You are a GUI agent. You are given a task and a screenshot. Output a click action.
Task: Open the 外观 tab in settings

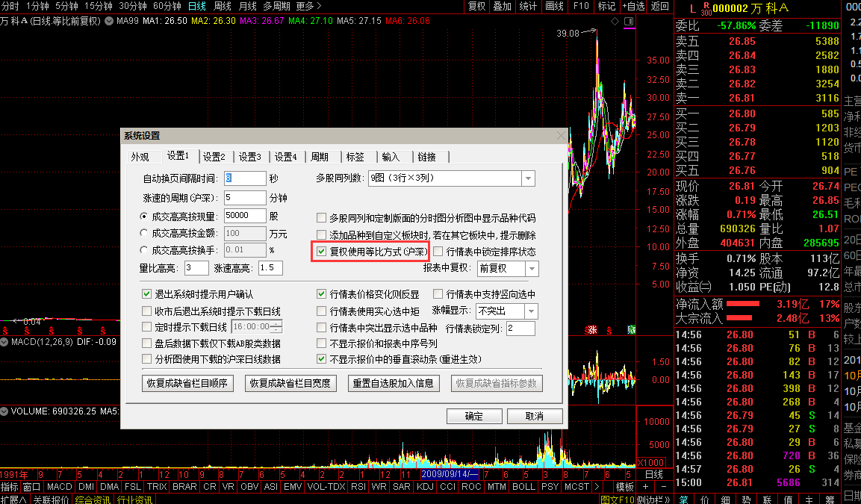pos(140,157)
